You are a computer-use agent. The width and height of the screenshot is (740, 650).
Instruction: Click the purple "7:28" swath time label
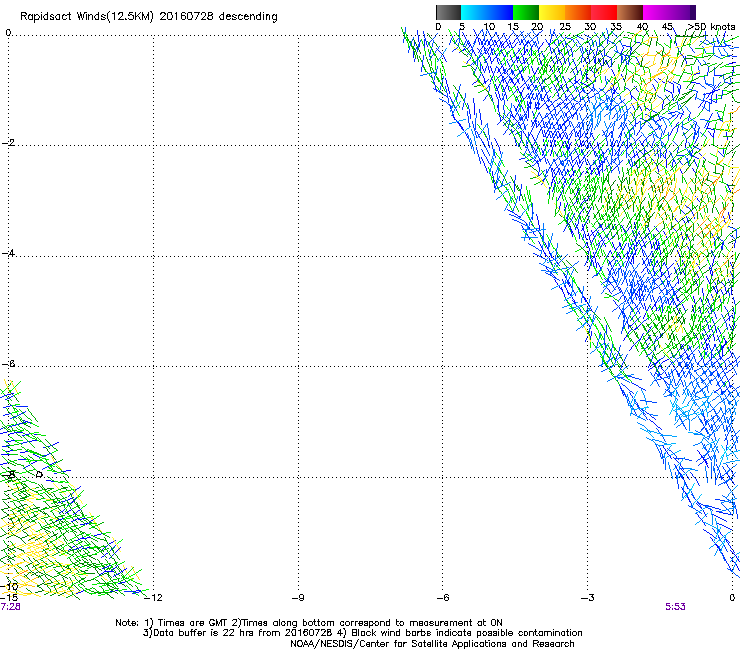(x=10, y=607)
